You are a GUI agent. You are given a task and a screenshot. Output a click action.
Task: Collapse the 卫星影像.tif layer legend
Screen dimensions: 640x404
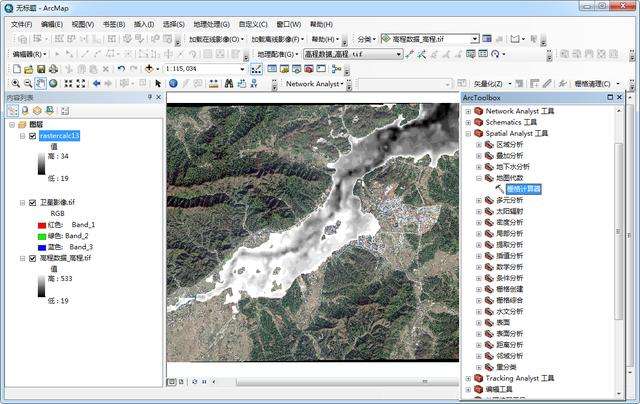[22, 202]
